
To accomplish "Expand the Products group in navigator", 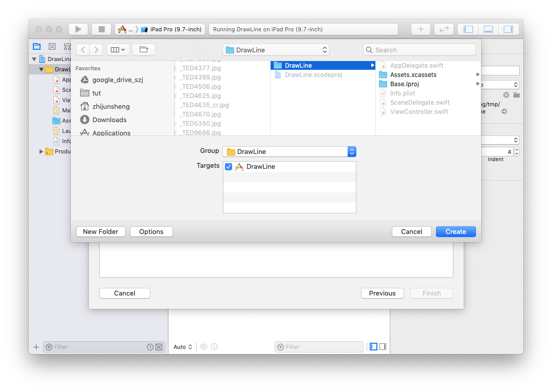I will point(41,152).
